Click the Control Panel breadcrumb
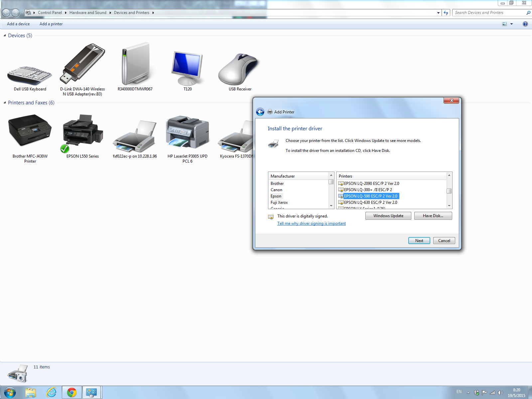Viewport: 532px width, 399px height. coord(50,13)
